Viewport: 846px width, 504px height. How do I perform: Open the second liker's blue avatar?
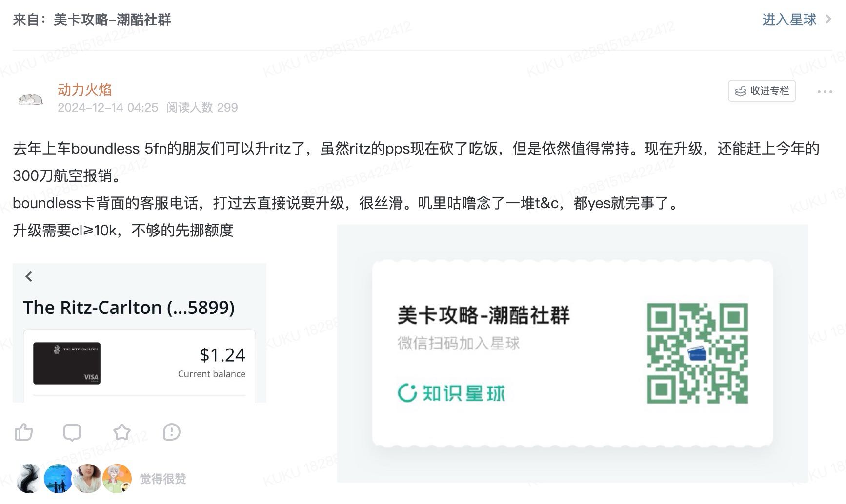click(58, 479)
